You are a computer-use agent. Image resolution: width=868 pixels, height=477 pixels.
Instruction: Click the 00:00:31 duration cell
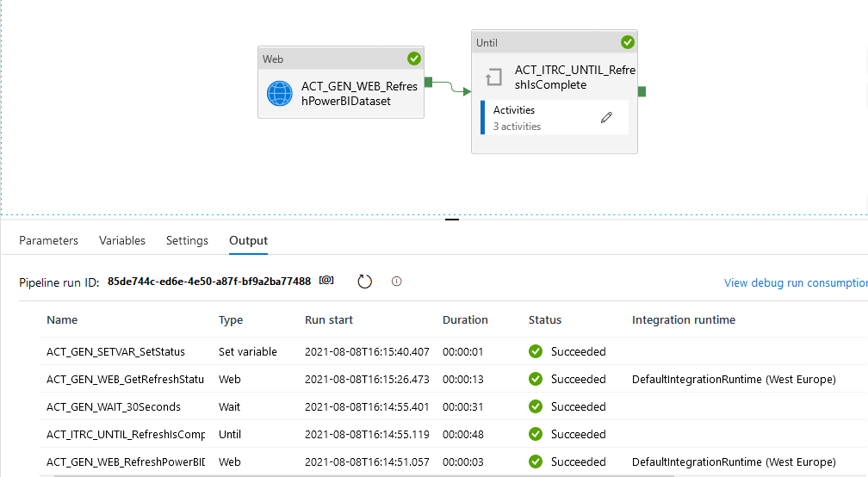[462, 407]
